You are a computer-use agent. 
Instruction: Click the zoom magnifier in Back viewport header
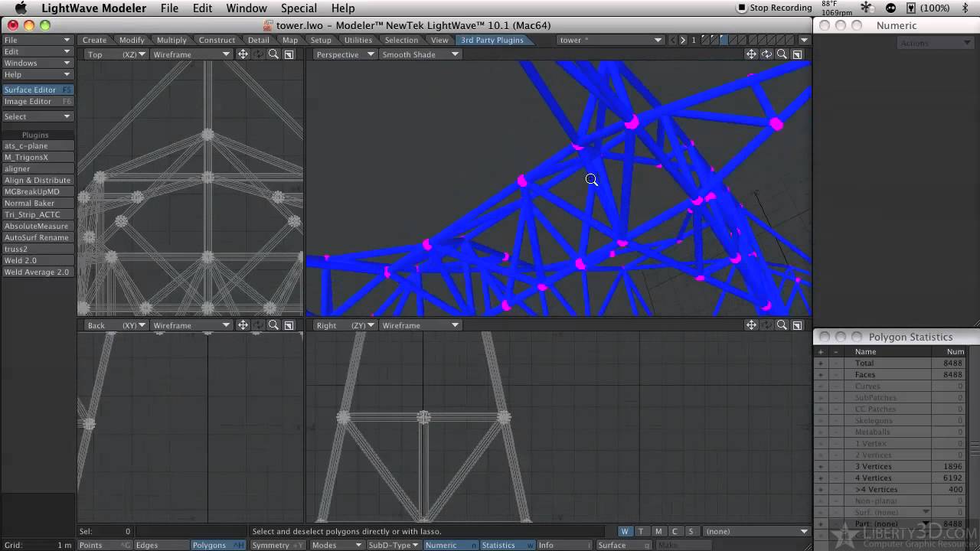[x=273, y=325]
